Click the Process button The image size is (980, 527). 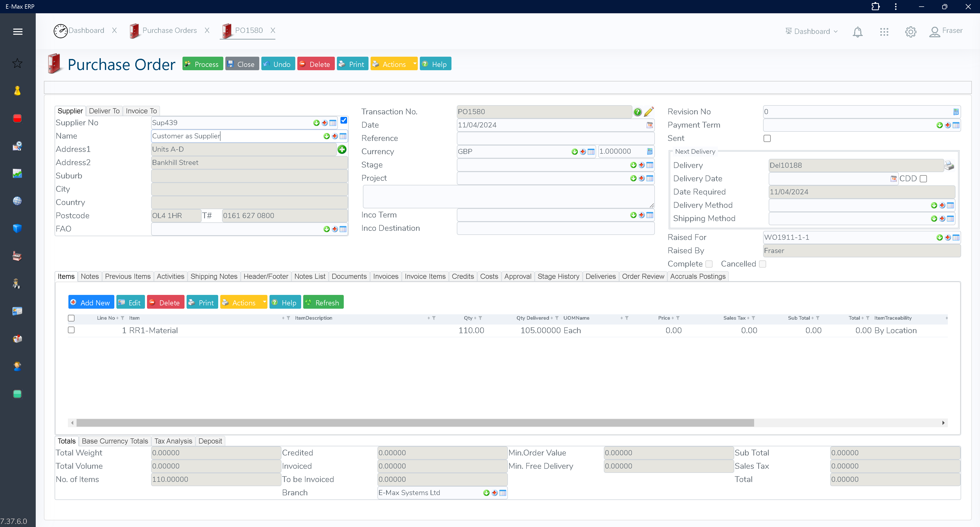pos(202,64)
